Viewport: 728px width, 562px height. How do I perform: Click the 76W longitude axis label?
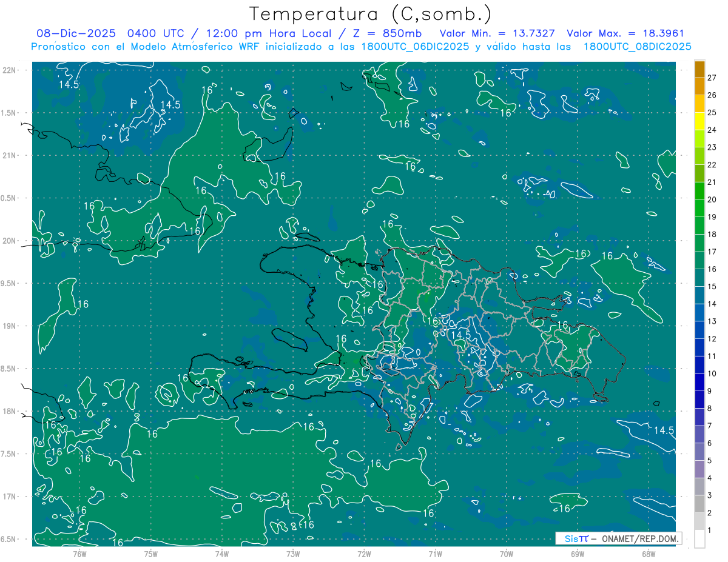coord(79,554)
